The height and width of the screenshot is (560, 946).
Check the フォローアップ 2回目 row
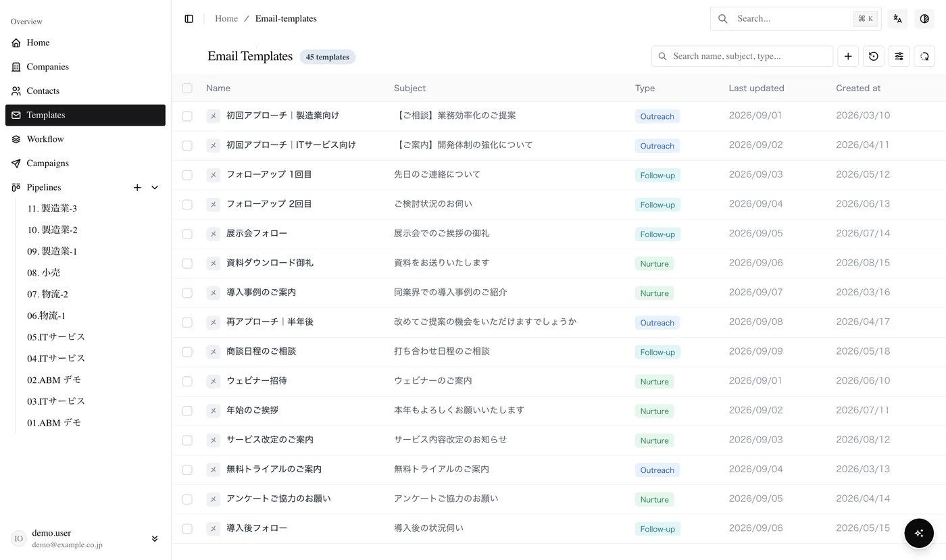[x=187, y=205]
